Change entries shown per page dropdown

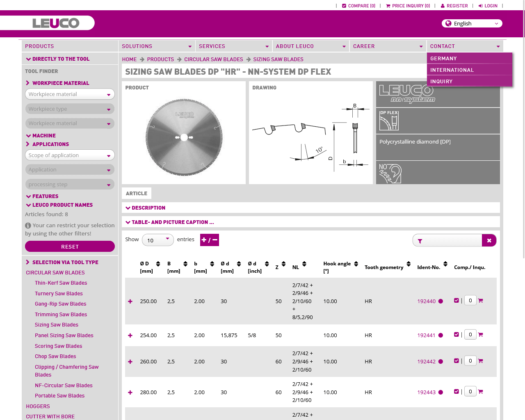point(158,240)
